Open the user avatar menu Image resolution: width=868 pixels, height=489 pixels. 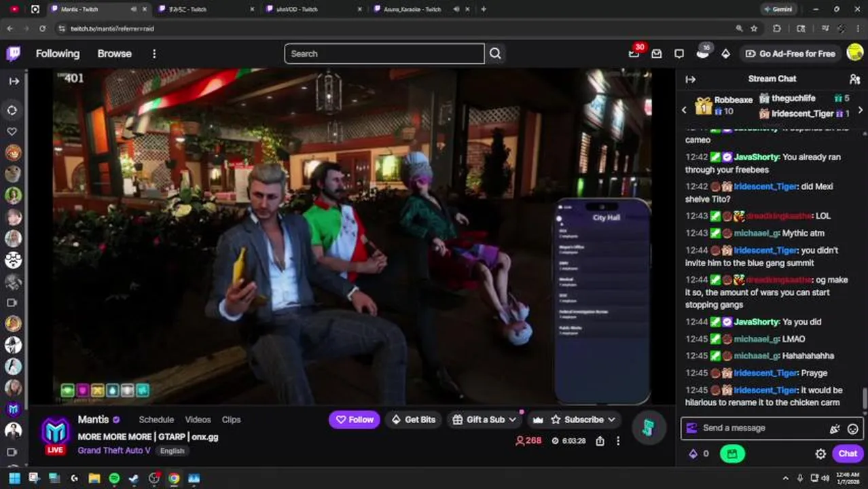click(x=855, y=53)
